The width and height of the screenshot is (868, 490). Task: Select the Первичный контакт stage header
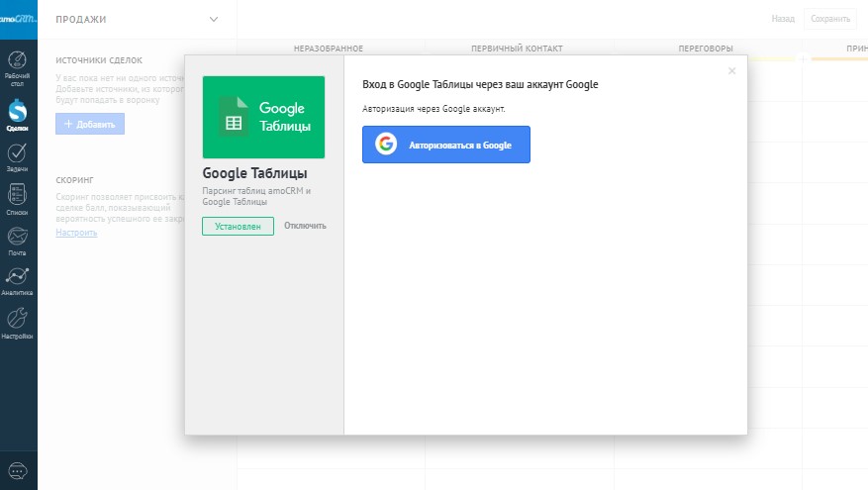click(x=517, y=48)
